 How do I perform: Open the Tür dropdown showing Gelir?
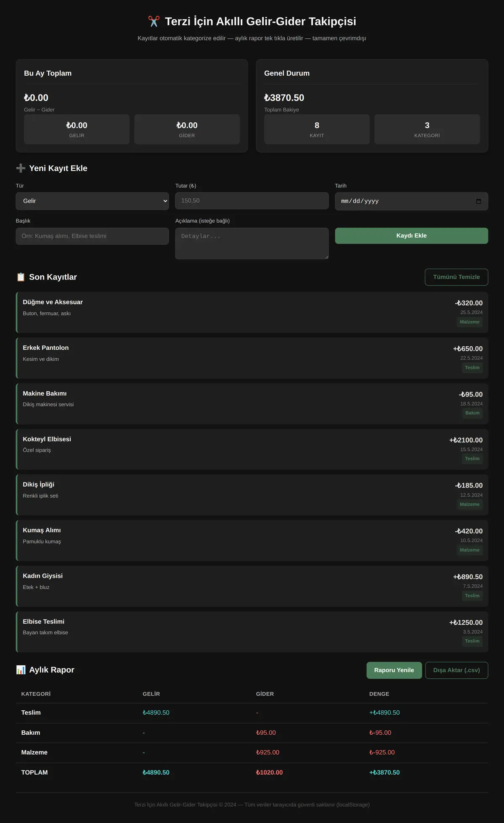(92, 201)
